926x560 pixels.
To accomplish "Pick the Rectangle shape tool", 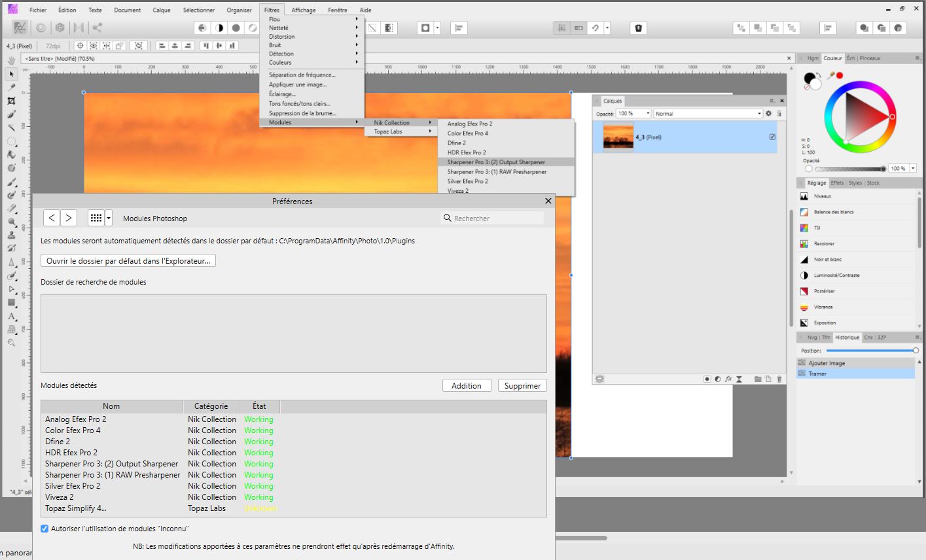I will tap(11, 303).
